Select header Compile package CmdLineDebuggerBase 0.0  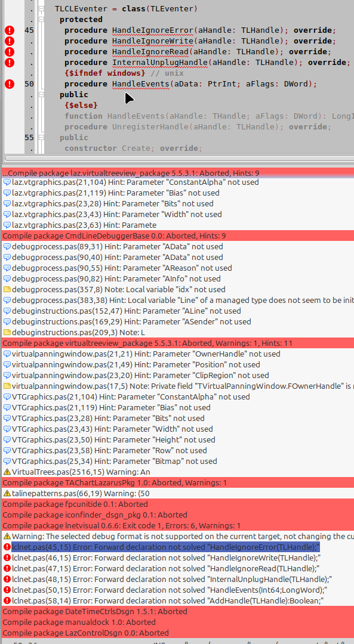[x=178, y=236]
